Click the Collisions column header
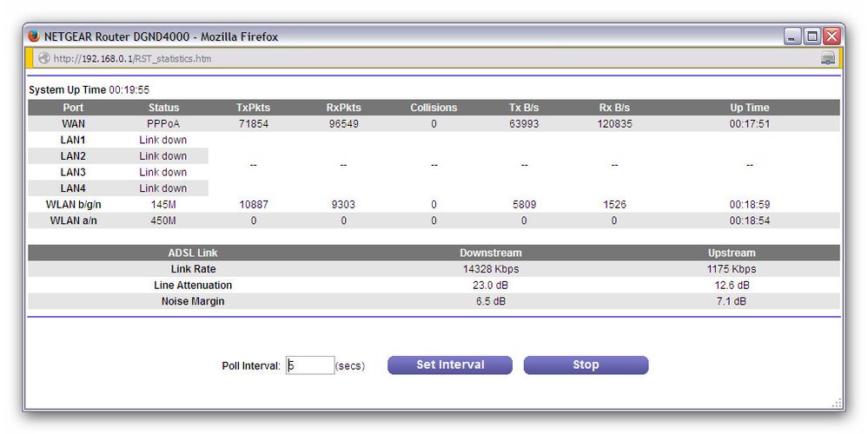868x434 pixels. point(434,108)
